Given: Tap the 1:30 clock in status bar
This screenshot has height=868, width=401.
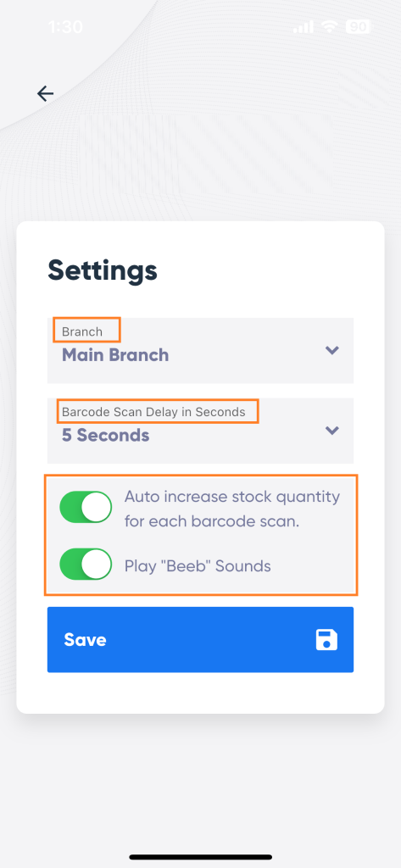Looking at the screenshot, I should click(65, 26).
